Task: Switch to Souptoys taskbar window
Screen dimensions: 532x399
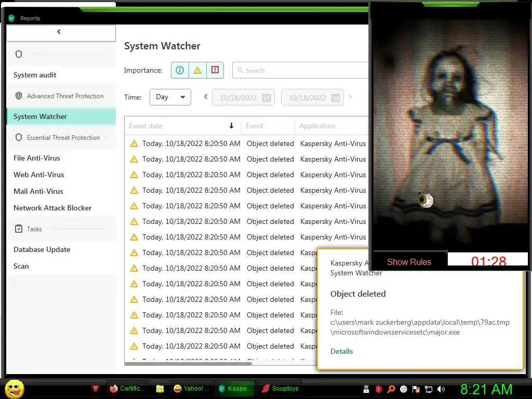Action: pyautogui.click(x=280, y=389)
